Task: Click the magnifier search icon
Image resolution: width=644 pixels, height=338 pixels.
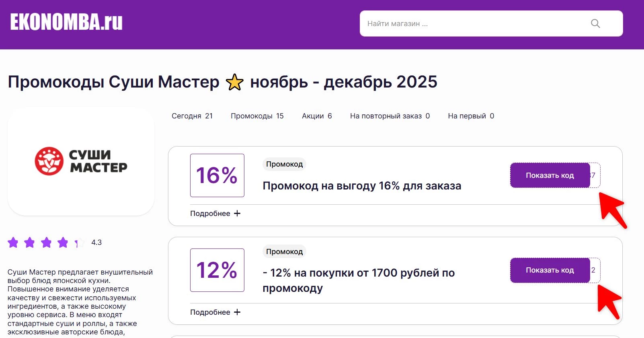Action: point(595,24)
